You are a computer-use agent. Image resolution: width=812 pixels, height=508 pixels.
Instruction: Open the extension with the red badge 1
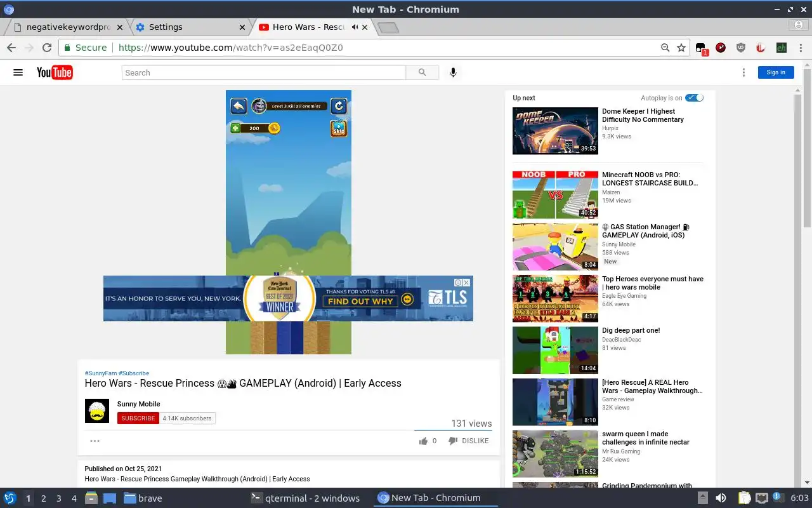coord(701,48)
